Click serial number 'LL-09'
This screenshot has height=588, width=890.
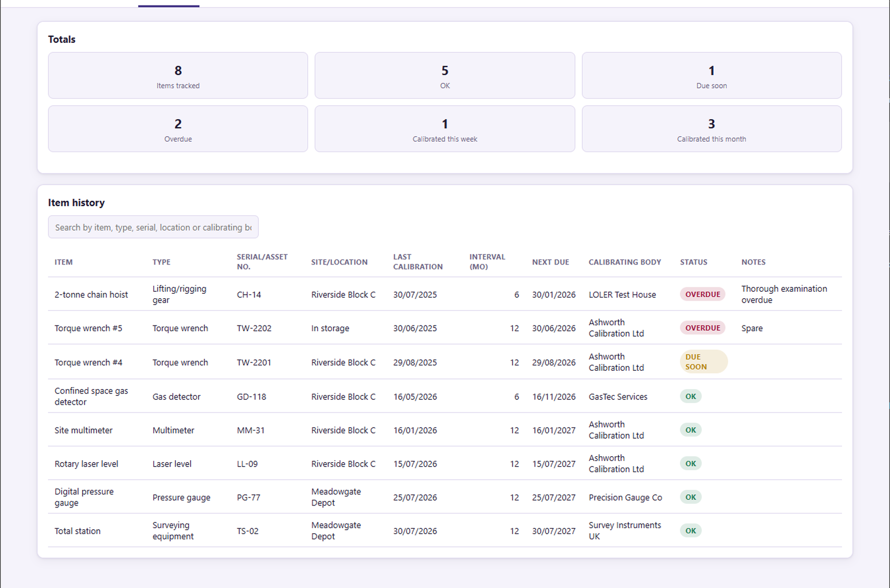click(247, 464)
